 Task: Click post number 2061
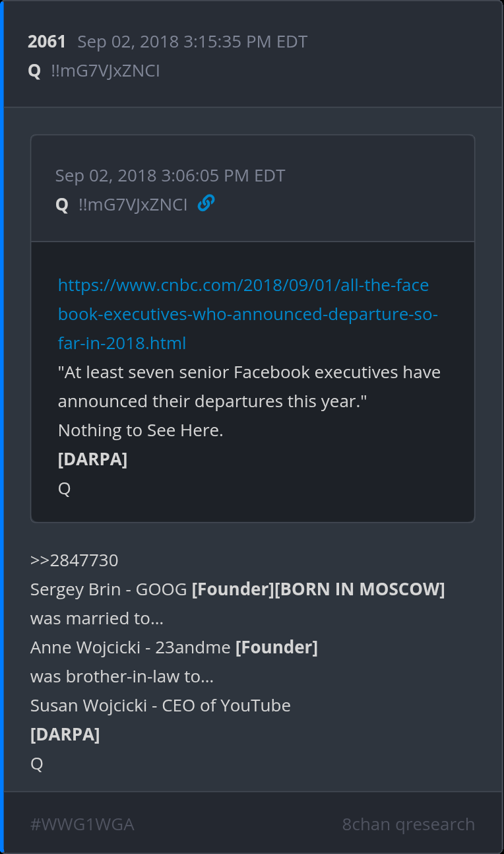tap(47, 42)
